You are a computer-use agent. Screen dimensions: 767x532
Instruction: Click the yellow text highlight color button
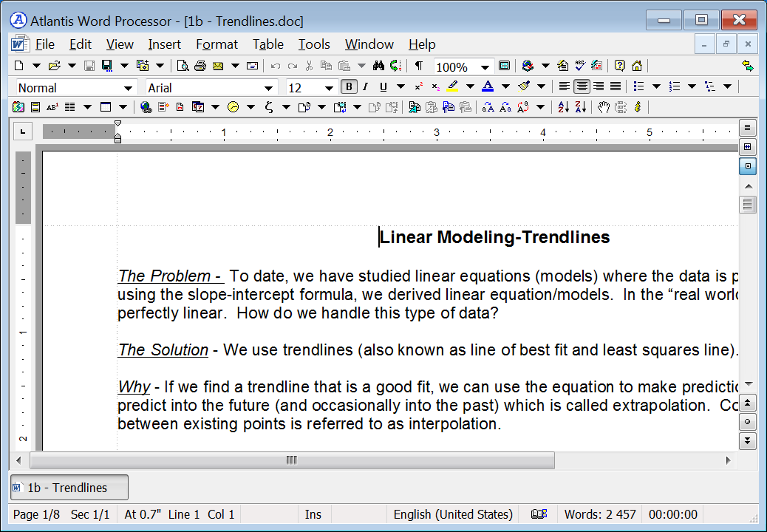coord(452,87)
